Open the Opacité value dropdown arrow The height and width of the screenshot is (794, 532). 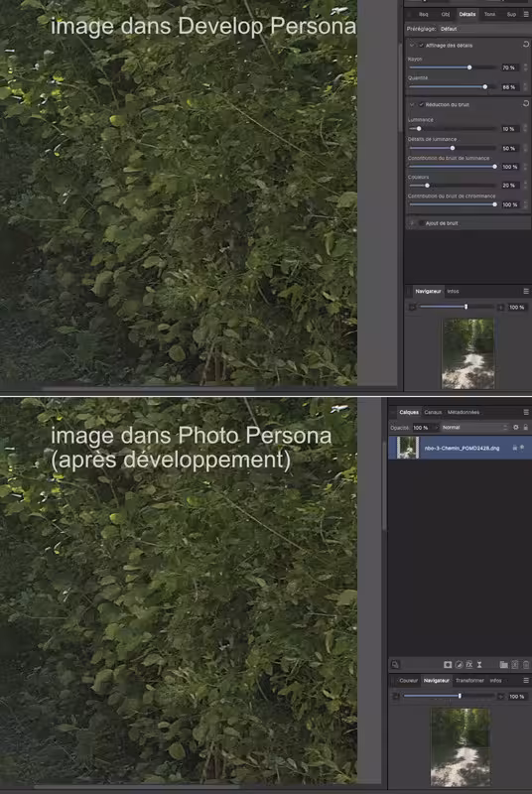click(436, 428)
